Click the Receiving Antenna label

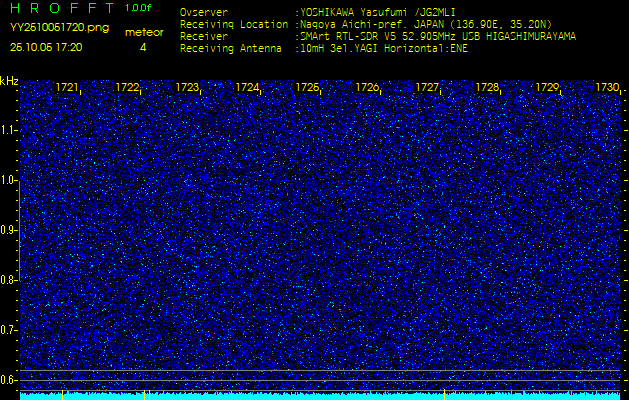pyautogui.click(x=231, y=49)
